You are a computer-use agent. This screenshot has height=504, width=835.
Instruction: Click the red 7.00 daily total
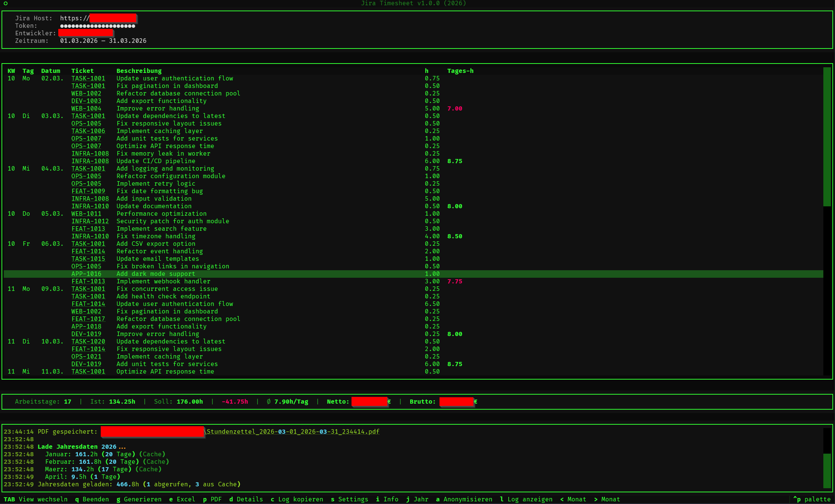pyautogui.click(x=455, y=108)
